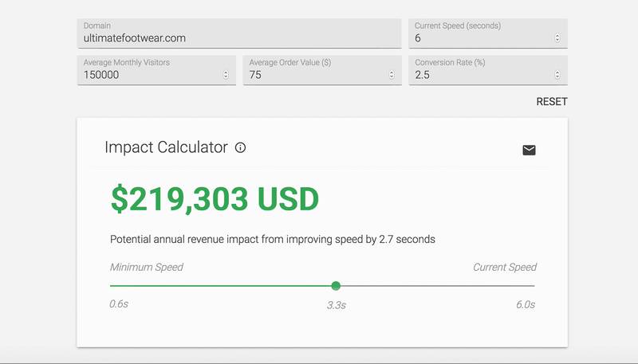
Task: Increase Current Speed with the up arrow
Action: [x=557, y=35]
